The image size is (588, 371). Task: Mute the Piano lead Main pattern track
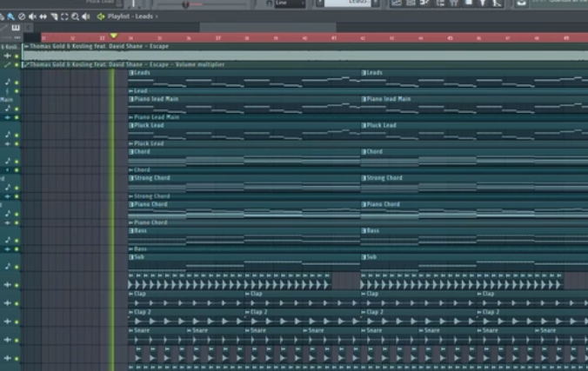(17, 109)
